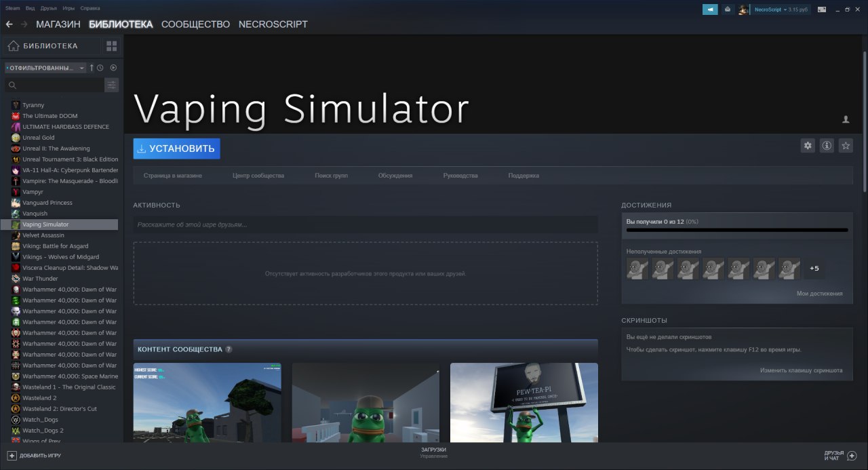
Task: Sort library with the up-arrow icon
Action: pyautogui.click(x=92, y=68)
